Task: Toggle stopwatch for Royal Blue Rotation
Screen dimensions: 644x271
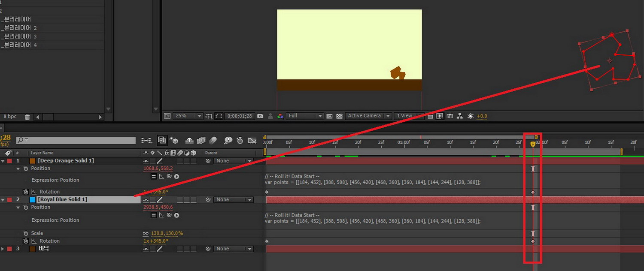Action: (26, 241)
